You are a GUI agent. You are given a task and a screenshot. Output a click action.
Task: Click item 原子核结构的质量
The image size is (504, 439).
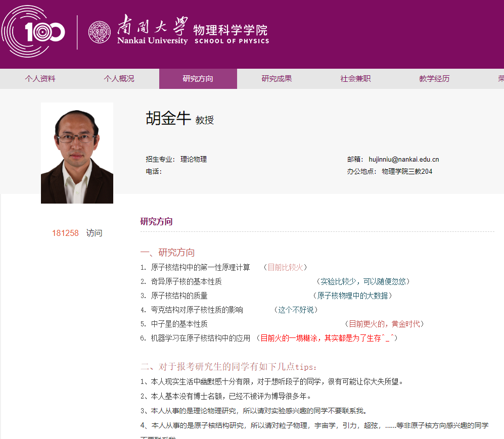(x=179, y=296)
